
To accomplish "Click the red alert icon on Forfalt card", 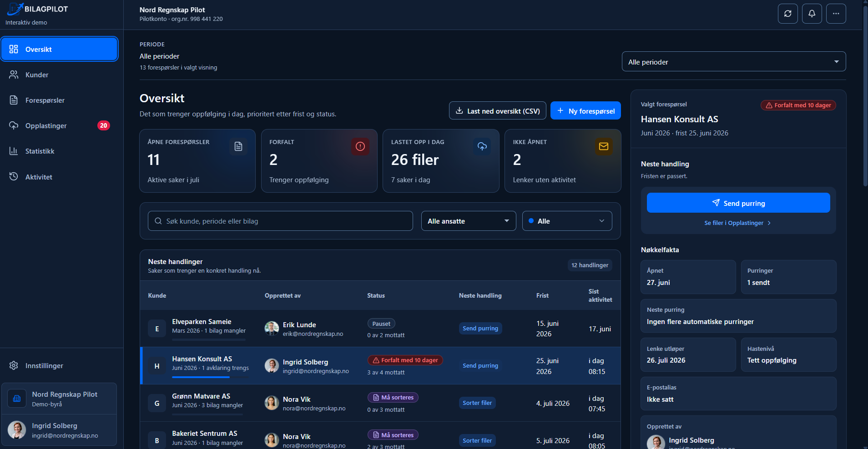I will click(360, 146).
